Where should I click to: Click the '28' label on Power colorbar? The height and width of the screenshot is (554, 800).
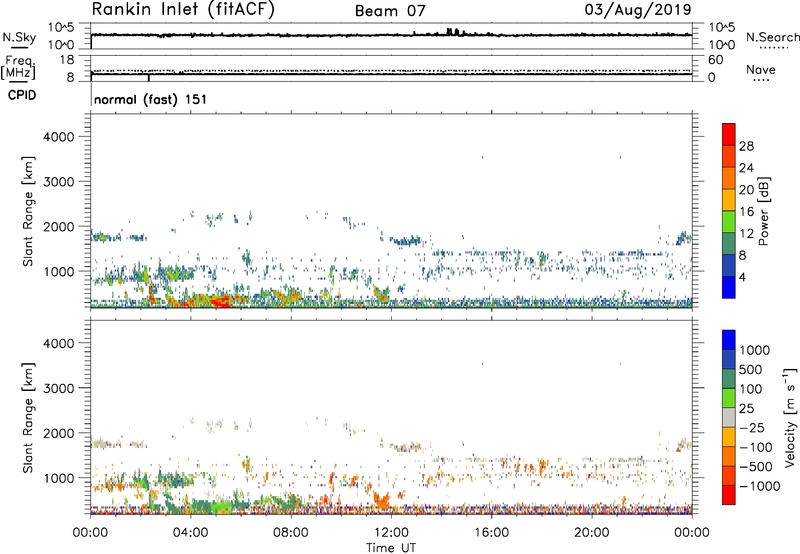point(746,146)
